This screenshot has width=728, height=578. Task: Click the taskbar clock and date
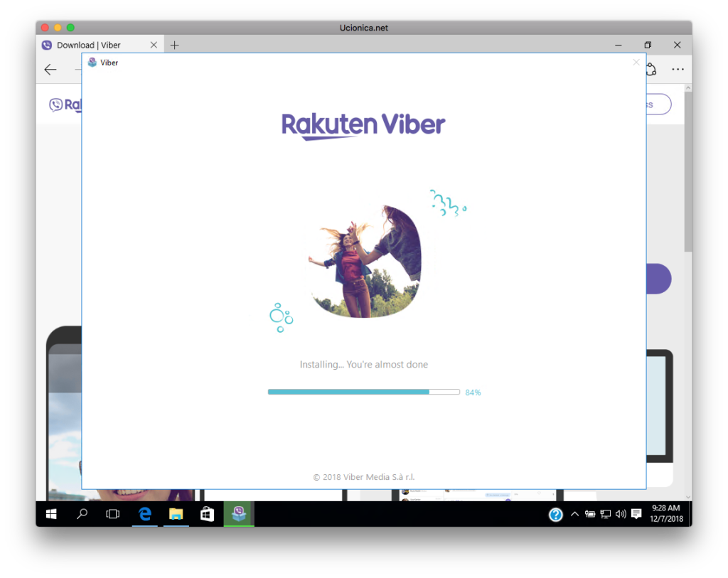[666, 514]
